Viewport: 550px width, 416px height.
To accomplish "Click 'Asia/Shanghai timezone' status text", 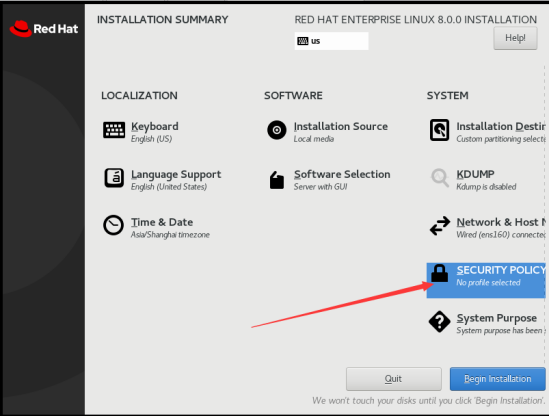I will pos(170,235).
